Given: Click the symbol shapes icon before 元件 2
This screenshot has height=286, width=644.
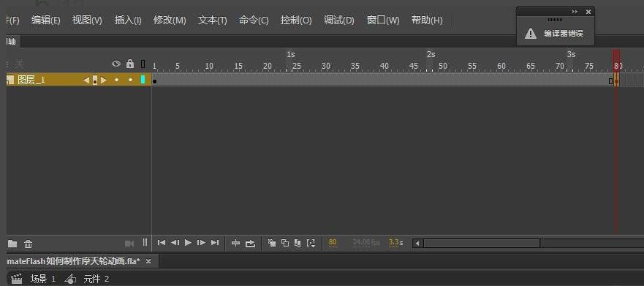Looking at the screenshot, I should point(71,279).
